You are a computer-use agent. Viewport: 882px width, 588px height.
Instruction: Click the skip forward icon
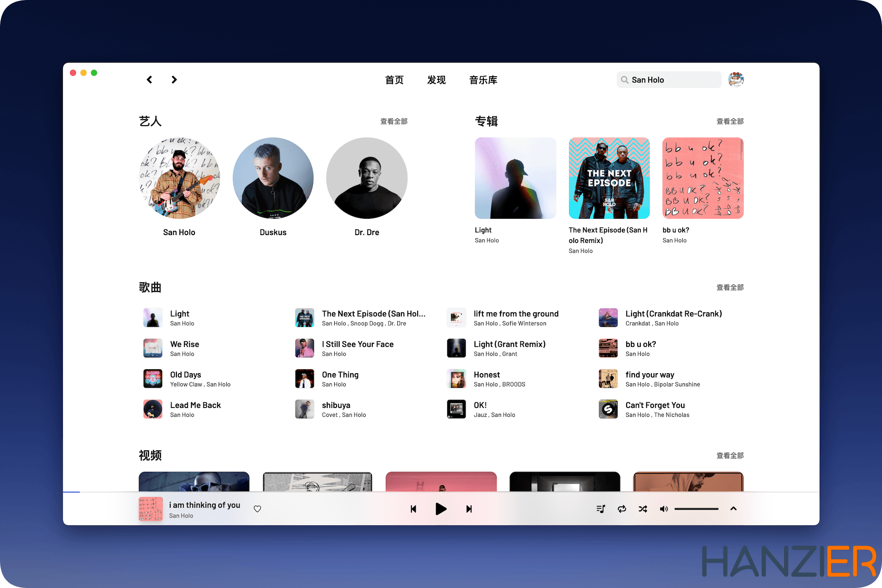pyautogui.click(x=470, y=508)
